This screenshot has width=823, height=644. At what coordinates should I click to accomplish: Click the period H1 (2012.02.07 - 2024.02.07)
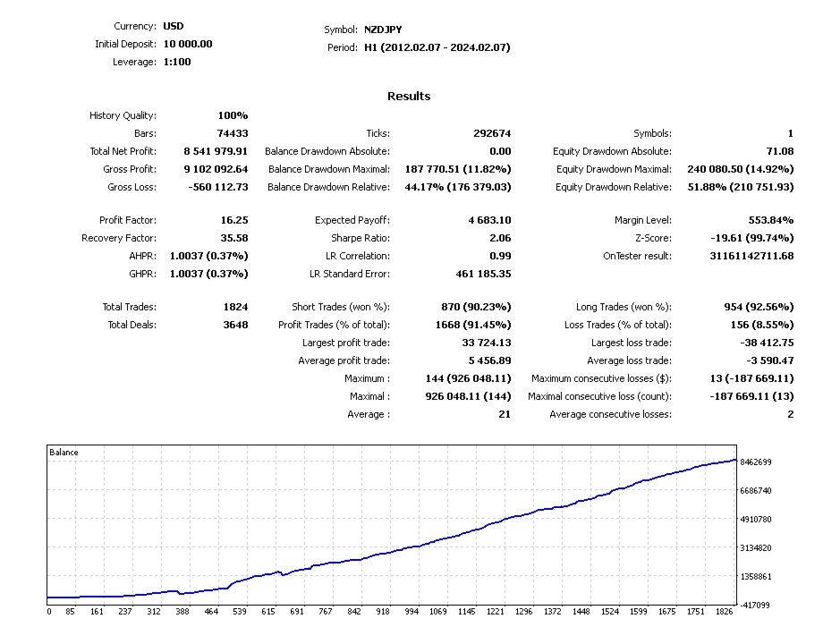[x=437, y=47]
